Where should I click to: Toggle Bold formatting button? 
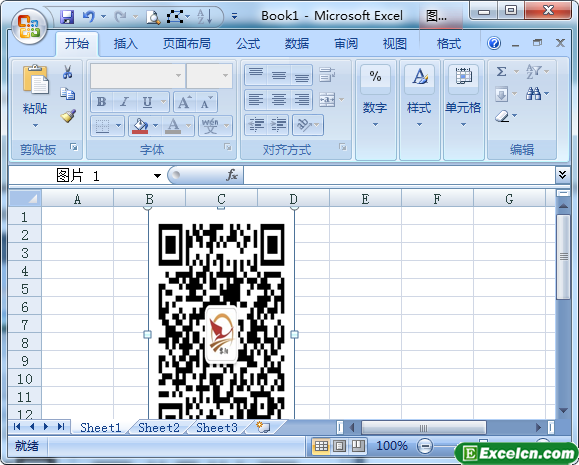point(102,102)
